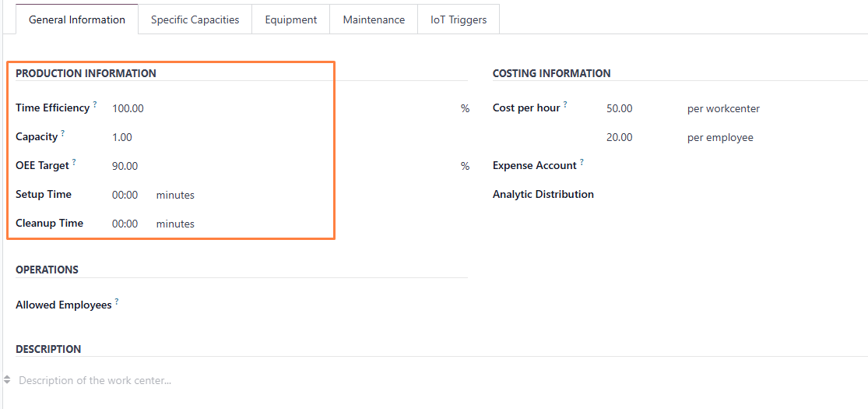Click the OEE Target field showing 90.00

pyautogui.click(x=125, y=166)
